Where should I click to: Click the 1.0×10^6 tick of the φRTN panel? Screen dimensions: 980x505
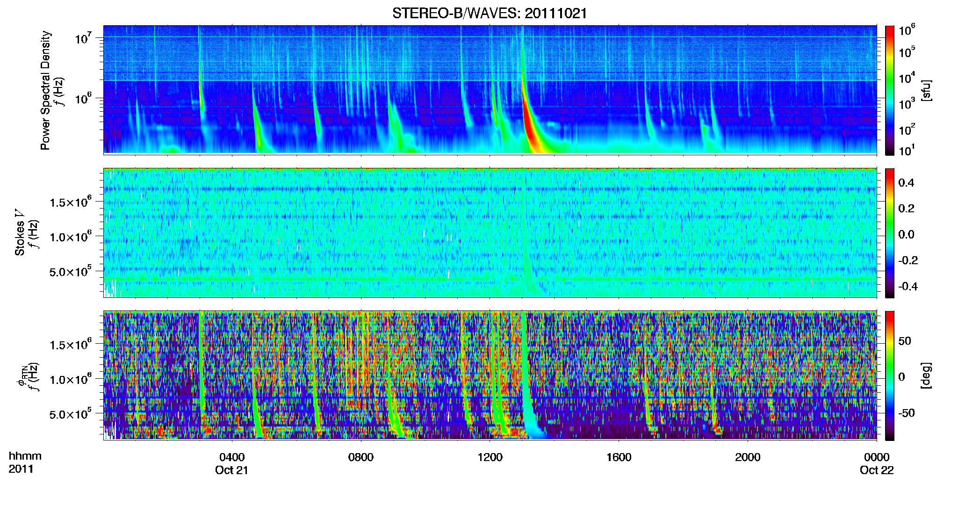(x=71, y=379)
